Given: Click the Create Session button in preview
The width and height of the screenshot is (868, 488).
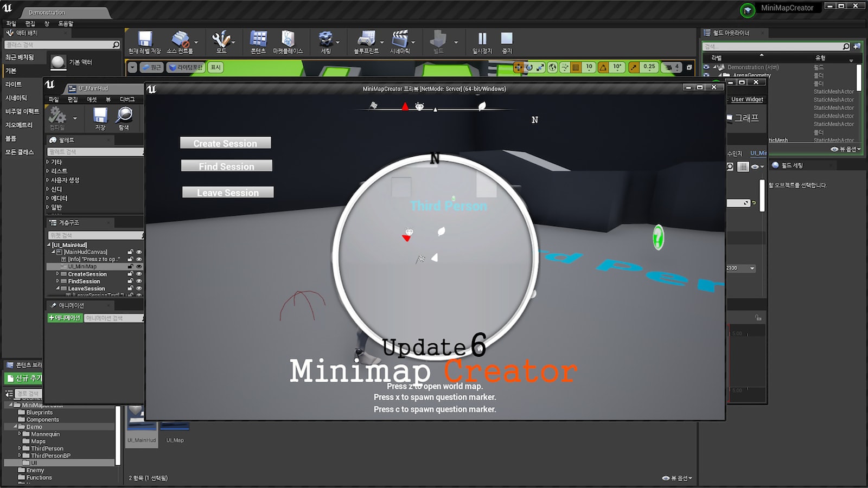Looking at the screenshot, I should click(226, 143).
